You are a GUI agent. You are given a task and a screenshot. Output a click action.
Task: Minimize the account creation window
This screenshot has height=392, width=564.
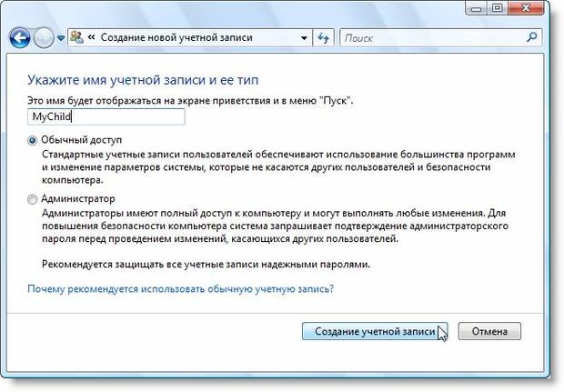476,8
